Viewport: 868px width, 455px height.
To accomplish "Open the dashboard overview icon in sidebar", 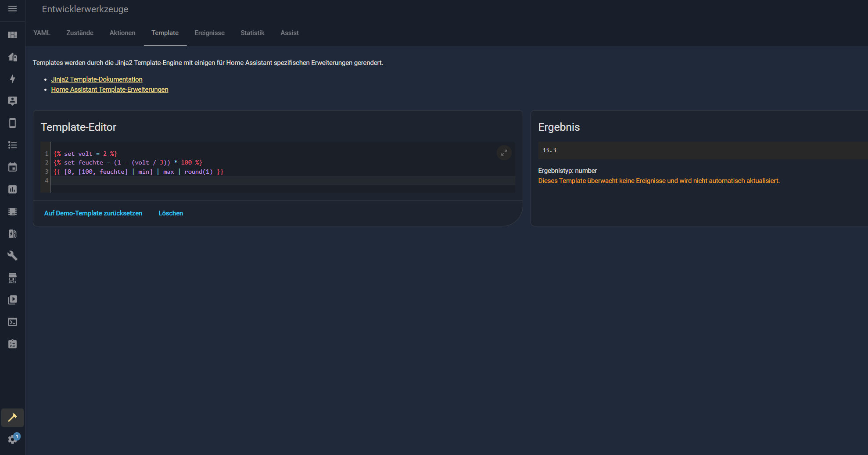I will tap(12, 35).
